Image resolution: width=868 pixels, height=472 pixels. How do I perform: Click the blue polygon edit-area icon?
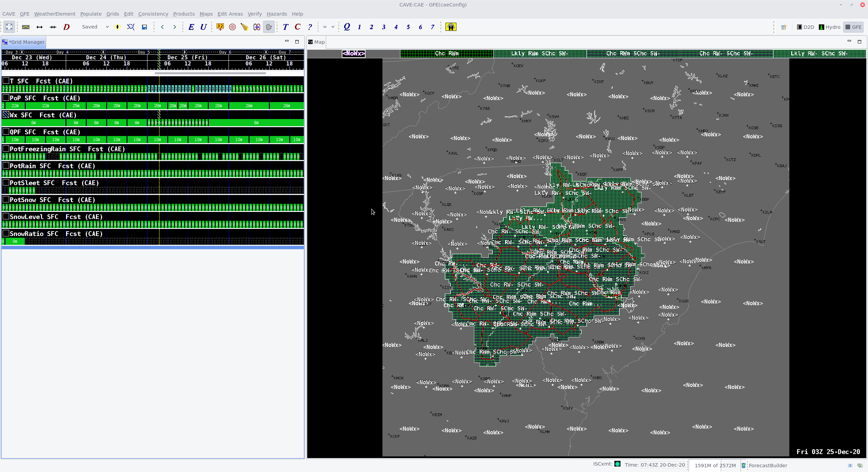pyautogui.click(x=131, y=27)
